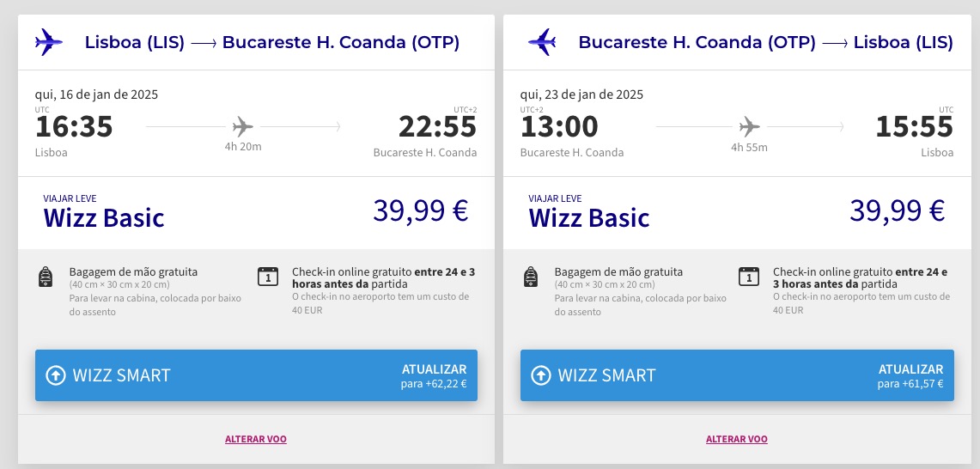
Task: Click the up-arrow icon on the +62,22 € WIZZ SMART button
Action: coord(56,375)
